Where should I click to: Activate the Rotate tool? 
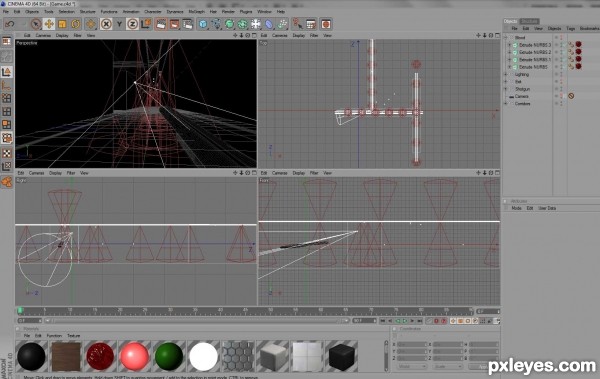[75, 24]
